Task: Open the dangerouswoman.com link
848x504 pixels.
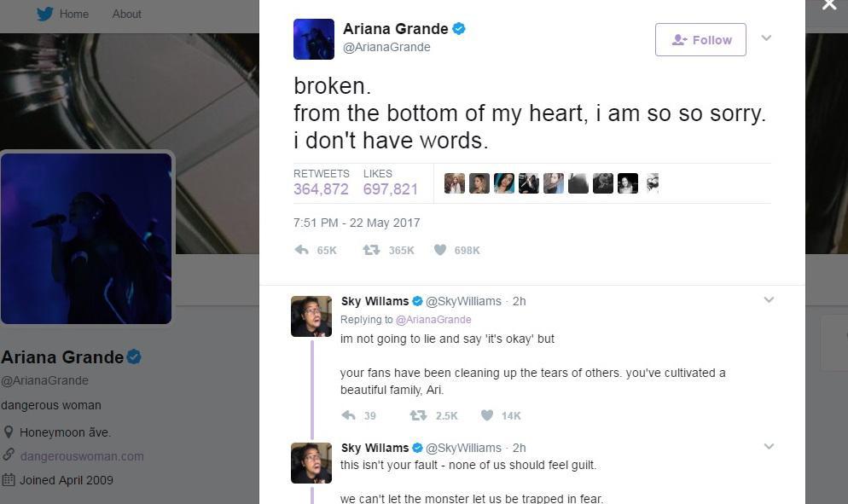Action: [x=82, y=456]
